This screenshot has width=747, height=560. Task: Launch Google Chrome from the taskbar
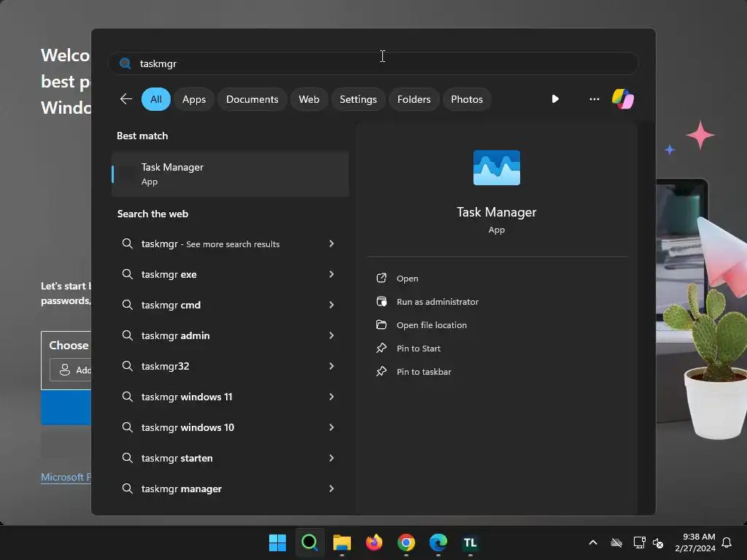pyautogui.click(x=406, y=542)
